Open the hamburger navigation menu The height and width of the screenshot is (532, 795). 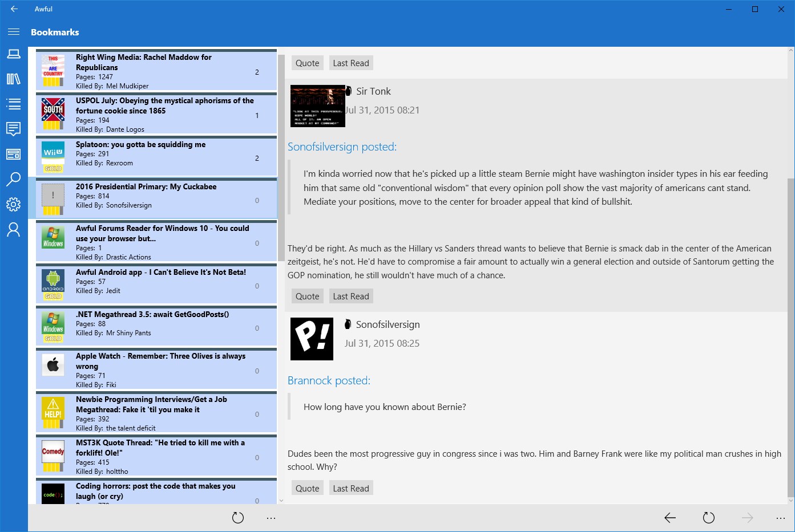[14, 32]
